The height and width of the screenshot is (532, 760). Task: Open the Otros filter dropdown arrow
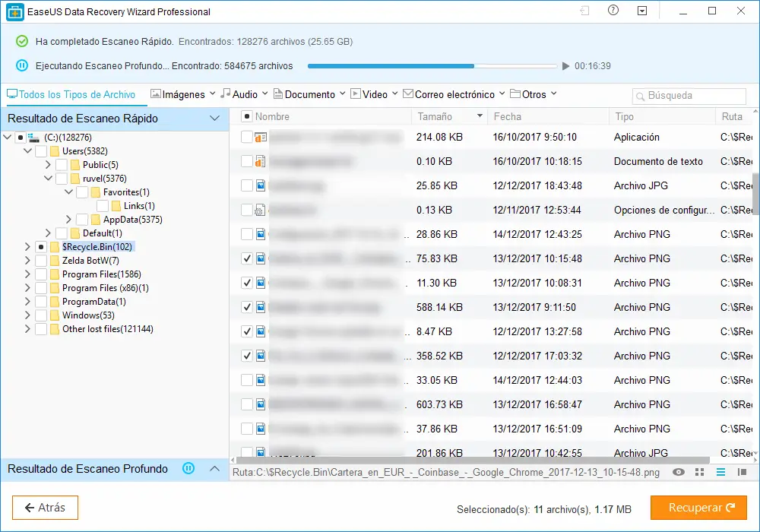[553, 93]
